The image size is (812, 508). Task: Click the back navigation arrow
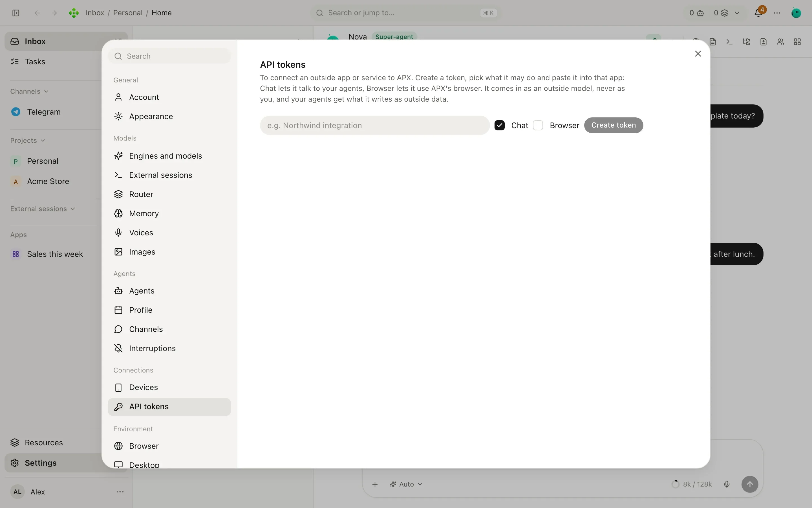click(x=37, y=13)
